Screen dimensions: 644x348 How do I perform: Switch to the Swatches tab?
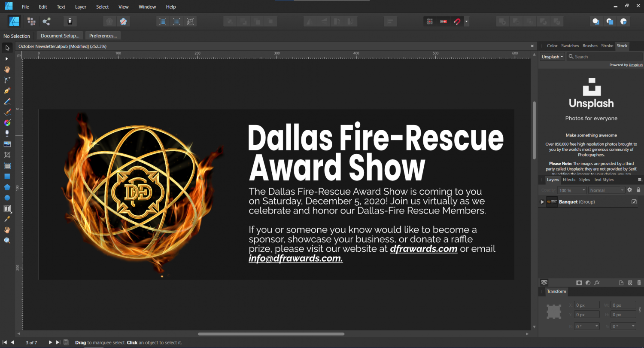[x=570, y=46]
